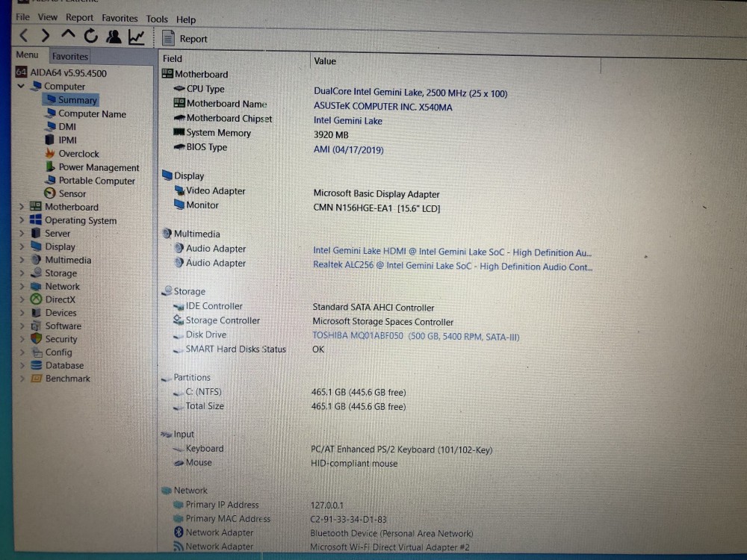
Task: Click the Forward navigation arrow
Action: click(46, 35)
